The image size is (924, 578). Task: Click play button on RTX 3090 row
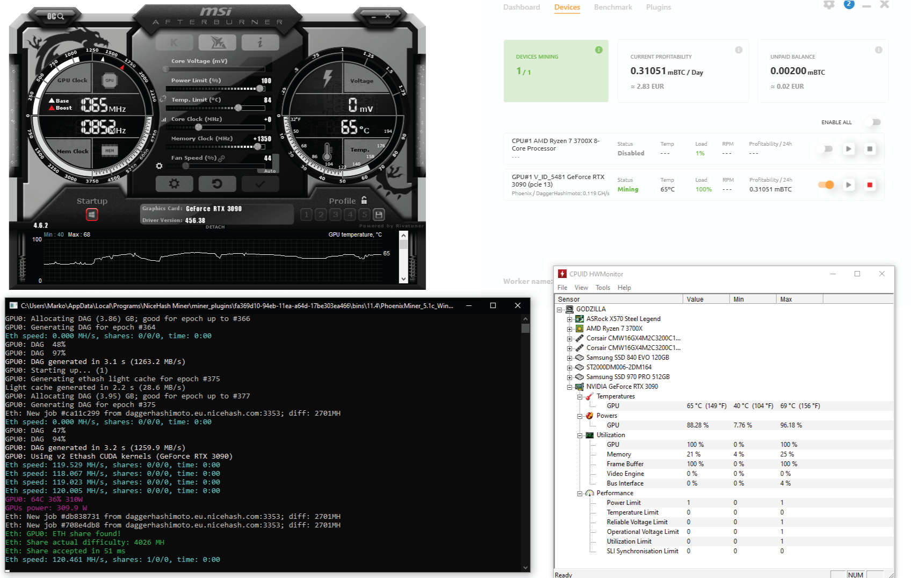pos(848,185)
